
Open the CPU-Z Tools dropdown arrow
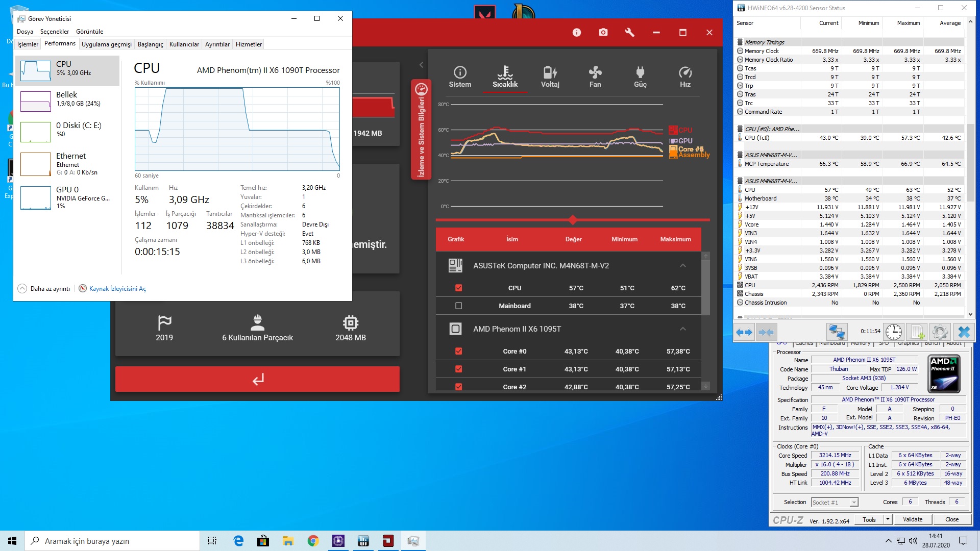888,519
